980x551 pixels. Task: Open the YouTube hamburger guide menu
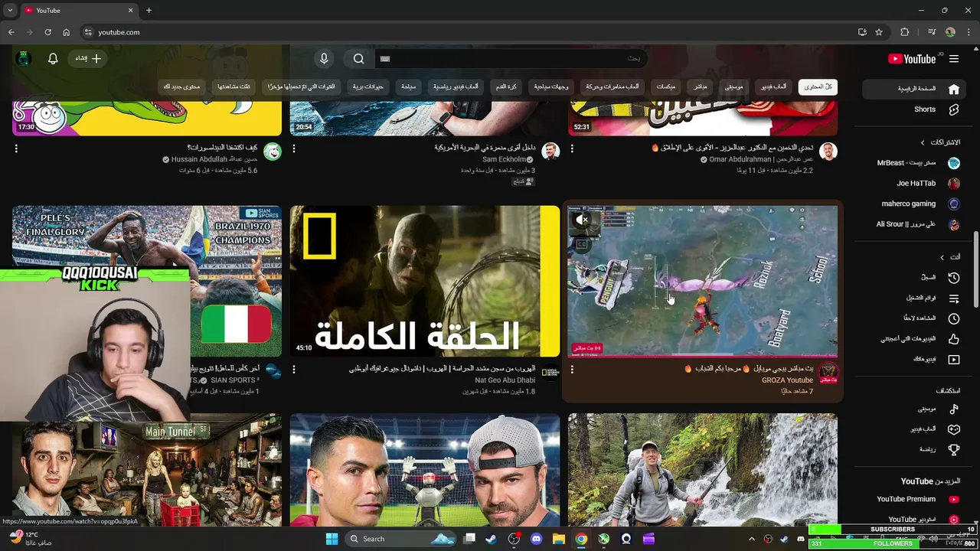click(954, 59)
